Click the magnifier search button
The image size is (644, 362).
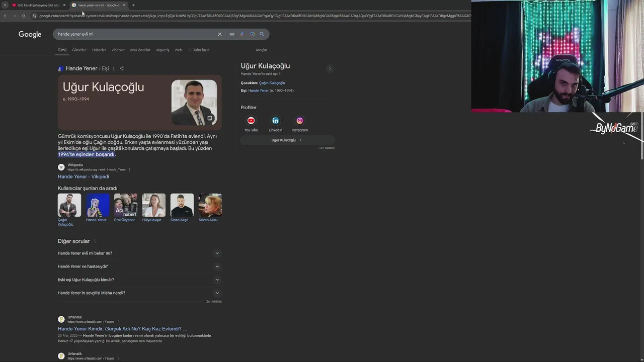point(262,34)
